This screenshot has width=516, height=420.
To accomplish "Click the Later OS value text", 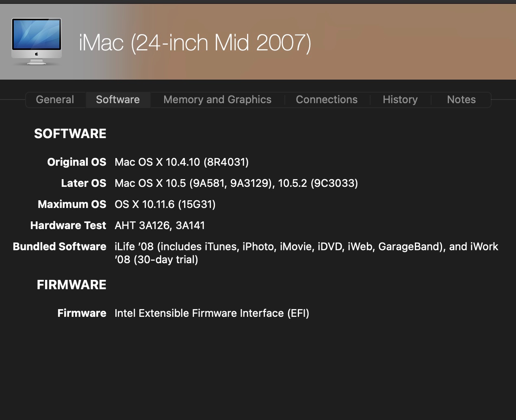I will point(236,183).
